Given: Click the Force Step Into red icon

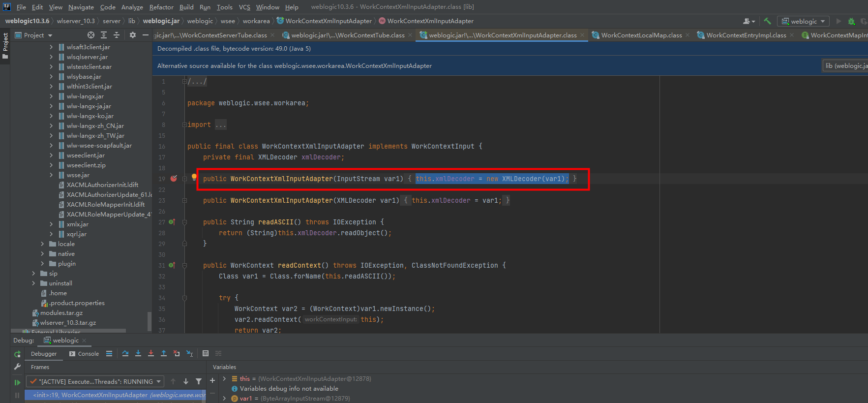Looking at the screenshot, I should coord(151,353).
